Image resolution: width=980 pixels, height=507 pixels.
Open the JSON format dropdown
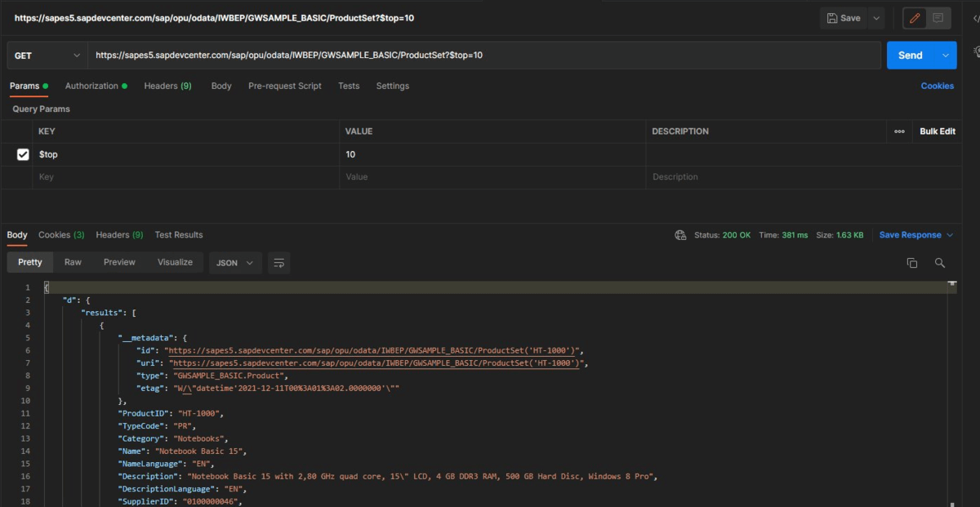pyautogui.click(x=236, y=263)
